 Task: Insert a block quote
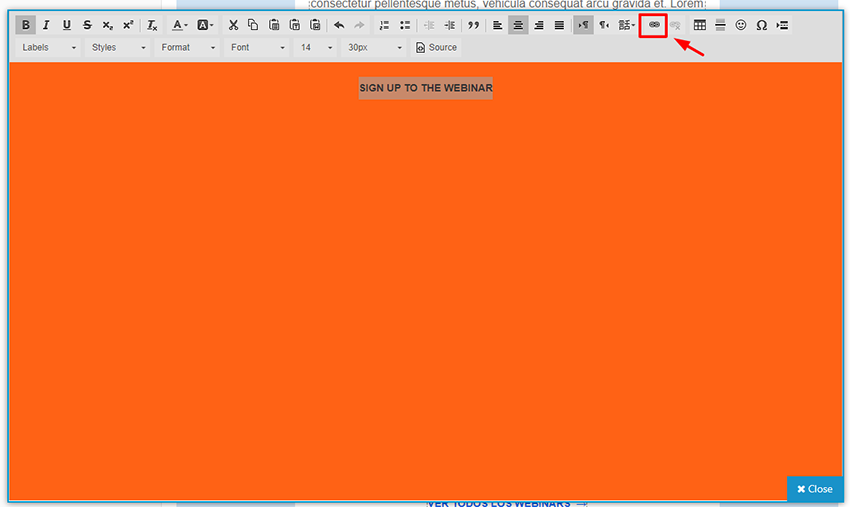pyautogui.click(x=474, y=25)
